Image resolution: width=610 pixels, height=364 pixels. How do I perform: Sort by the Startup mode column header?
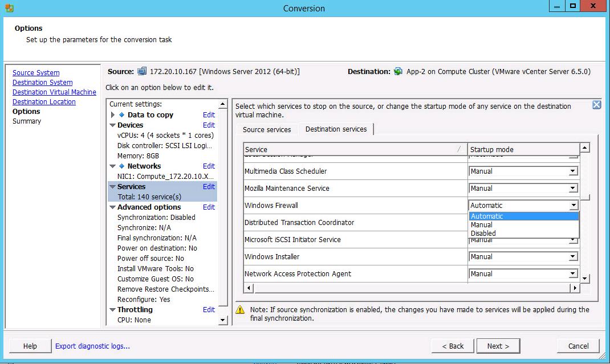(524, 149)
